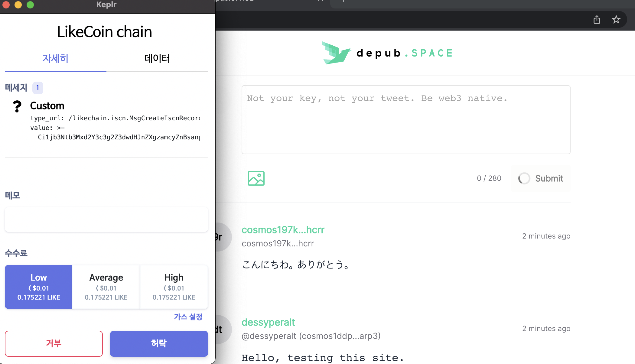Screen dimensions: 635x364
Task: Open the cosmos197k...hcrr profile link
Action: click(x=283, y=230)
